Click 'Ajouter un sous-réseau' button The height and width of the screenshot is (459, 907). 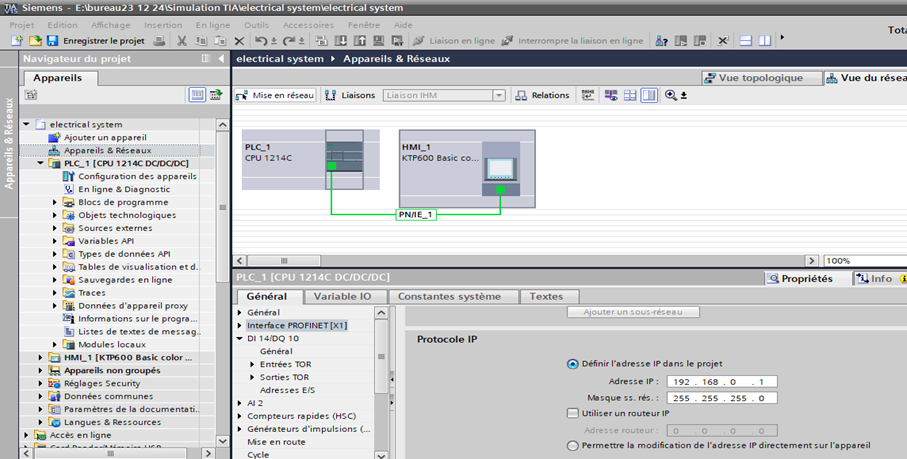[633, 312]
